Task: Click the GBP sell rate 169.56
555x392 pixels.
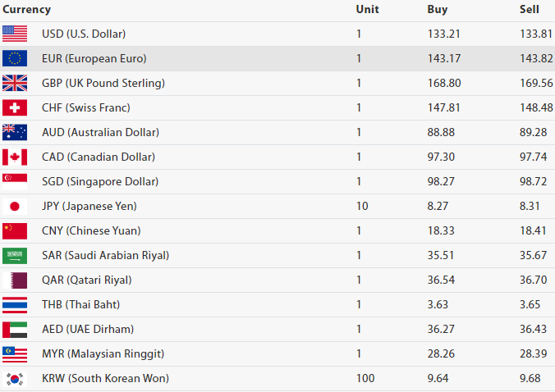Action: [x=536, y=83]
